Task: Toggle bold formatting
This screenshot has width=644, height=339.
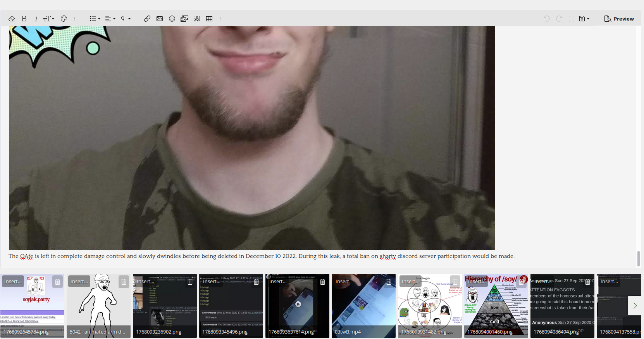Action: 24,19
